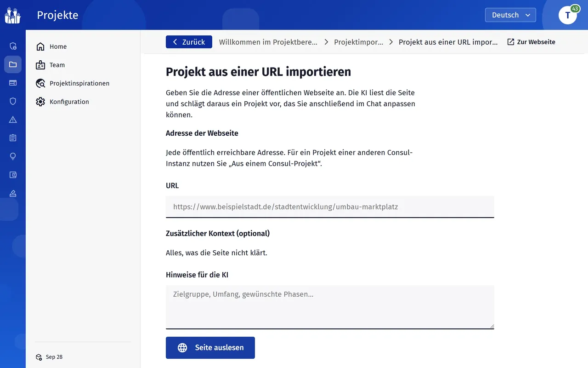This screenshot has height=368, width=588.
Task: Click the external link icon before Zur Webseite
Action: [x=511, y=42]
